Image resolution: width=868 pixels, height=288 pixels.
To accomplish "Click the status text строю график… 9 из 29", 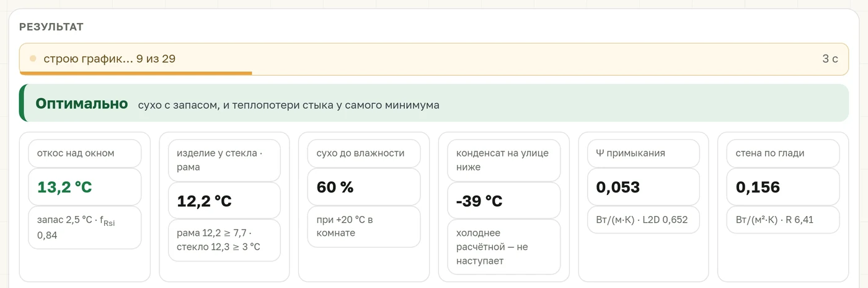I will [109, 59].
